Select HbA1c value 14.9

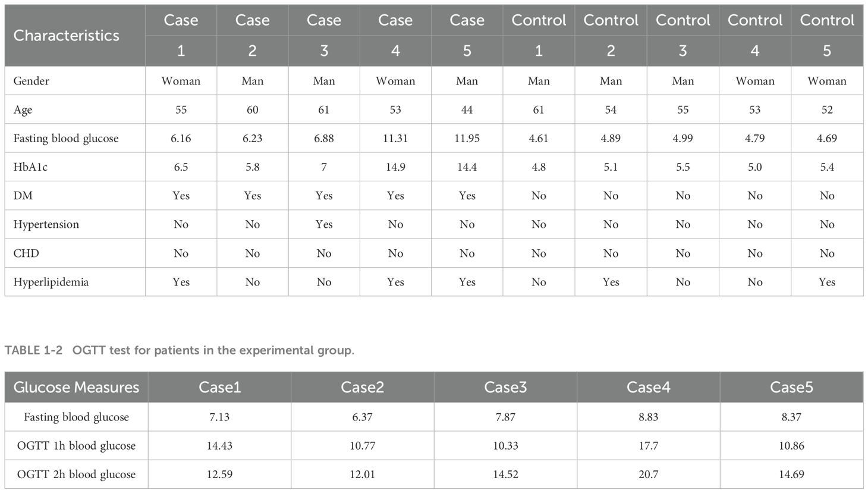coord(395,167)
